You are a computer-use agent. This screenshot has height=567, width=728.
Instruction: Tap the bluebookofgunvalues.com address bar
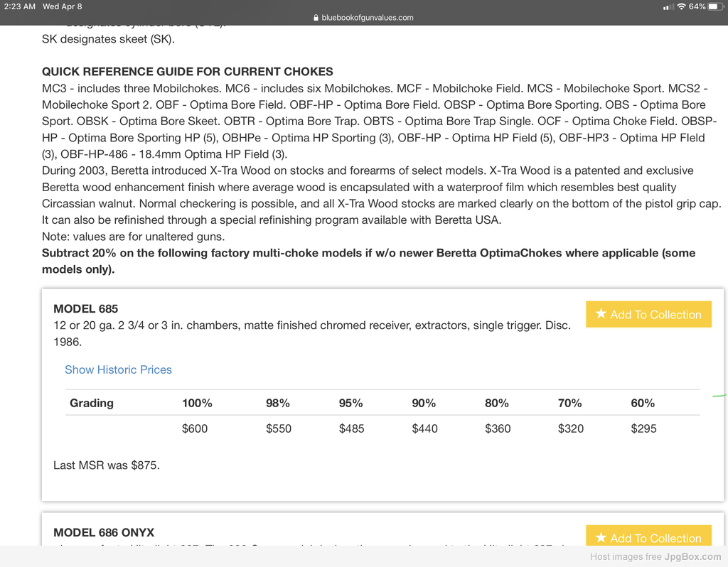pos(363,18)
